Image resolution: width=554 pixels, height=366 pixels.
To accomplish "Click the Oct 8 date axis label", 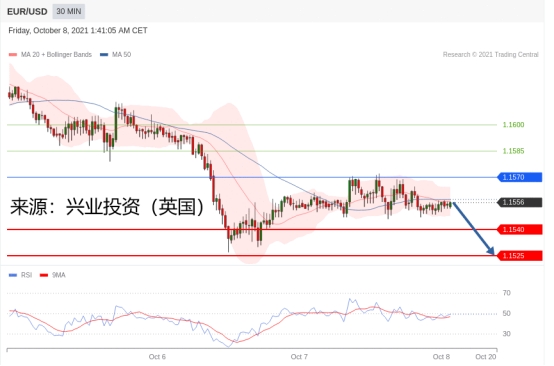I will coord(441,357).
